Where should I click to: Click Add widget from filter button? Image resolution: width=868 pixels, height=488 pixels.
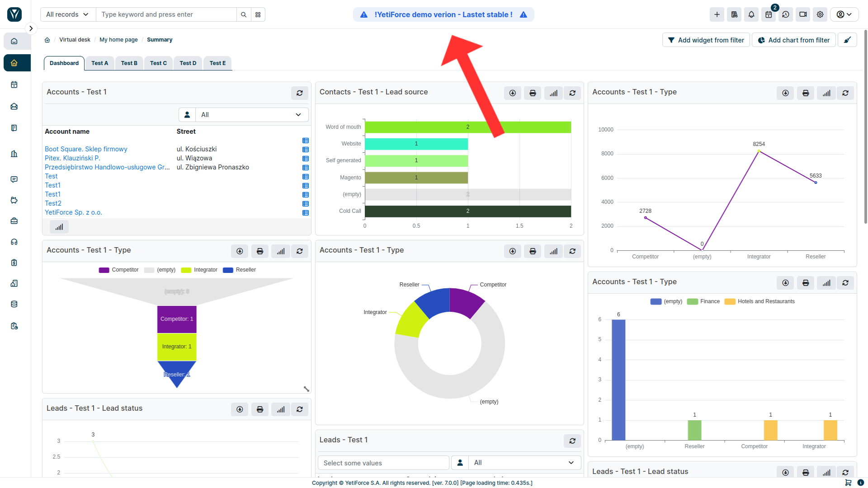pos(706,40)
